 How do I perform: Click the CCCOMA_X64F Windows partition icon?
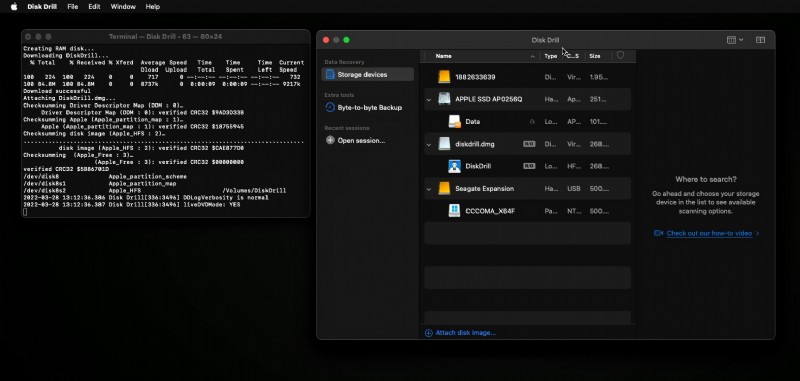click(455, 211)
